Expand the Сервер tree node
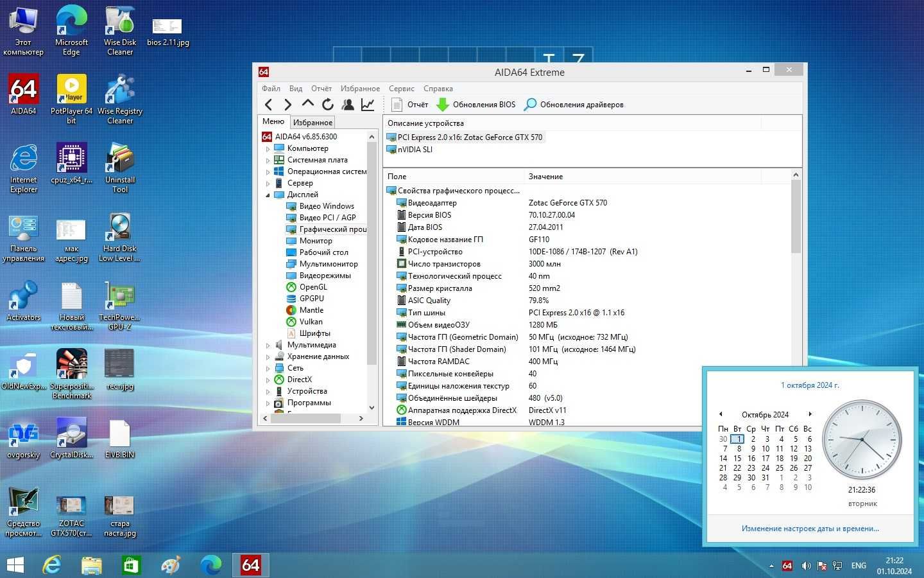 click(268, 183)
